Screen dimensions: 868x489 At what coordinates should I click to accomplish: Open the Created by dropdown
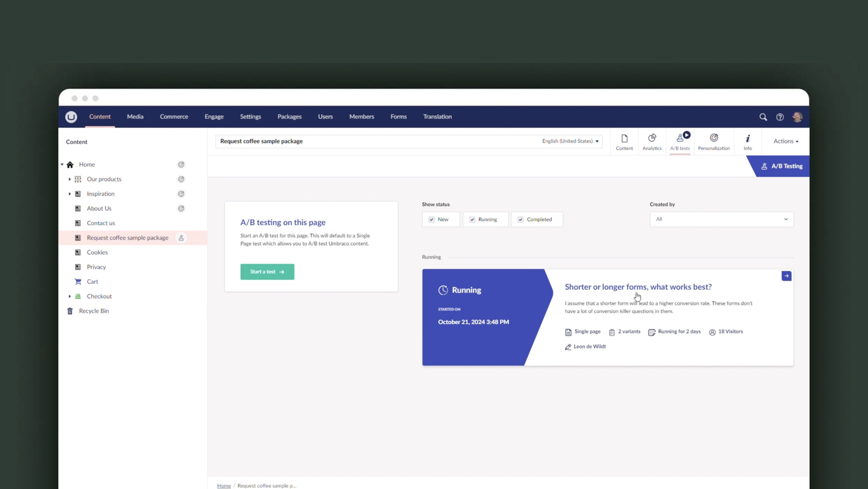click(x=721, y=219)
